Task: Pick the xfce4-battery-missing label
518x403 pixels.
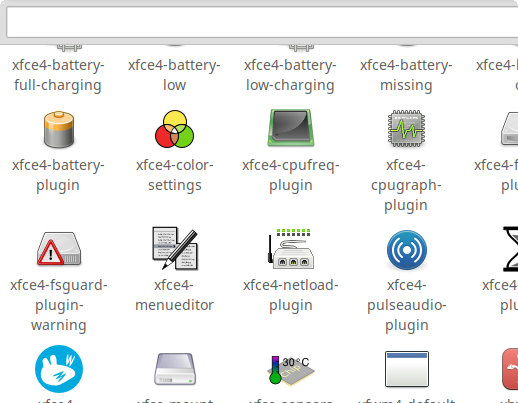Action: (x=406, y=75)
